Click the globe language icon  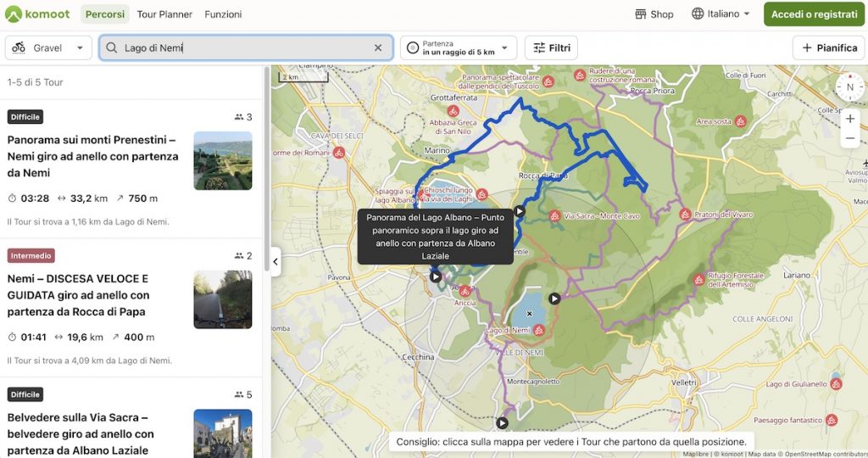(698, 14)
